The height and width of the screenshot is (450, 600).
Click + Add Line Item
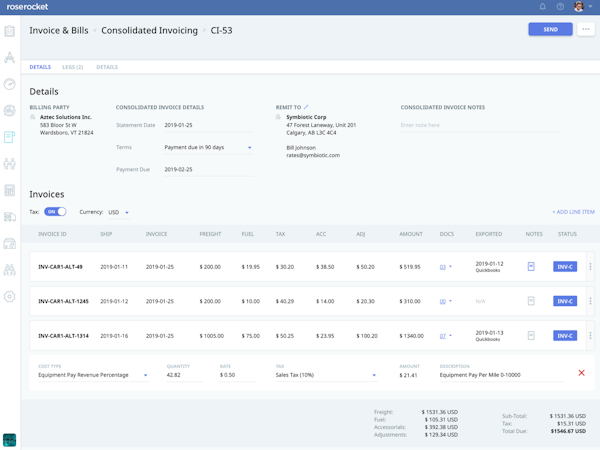click(573, 212)
